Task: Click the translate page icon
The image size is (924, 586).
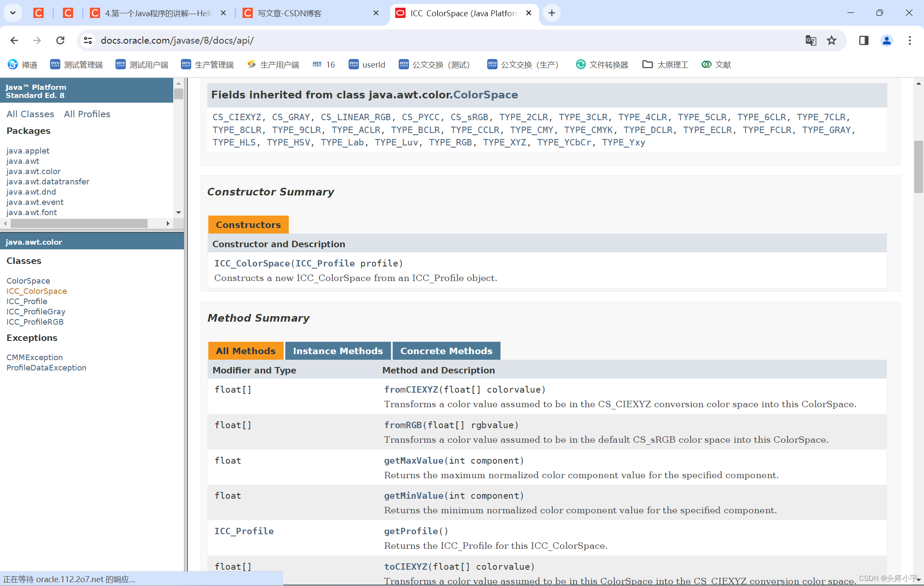Action: click(811, 40)
